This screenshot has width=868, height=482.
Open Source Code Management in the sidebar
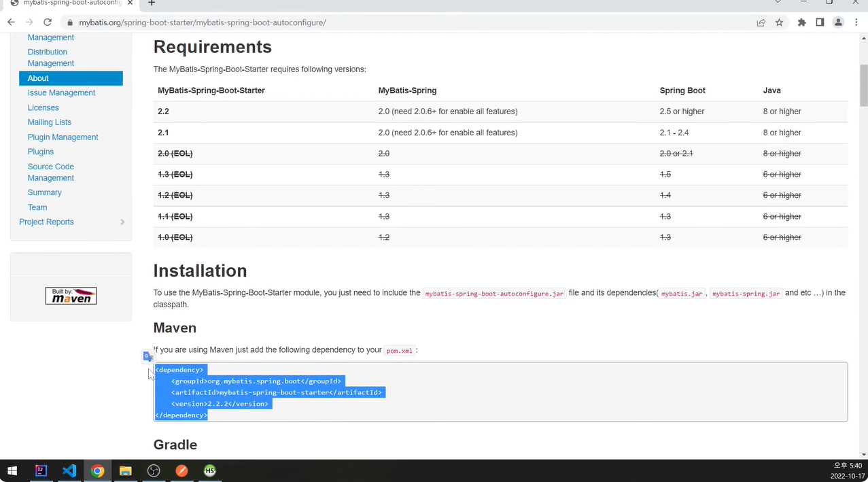click(51, 172)
